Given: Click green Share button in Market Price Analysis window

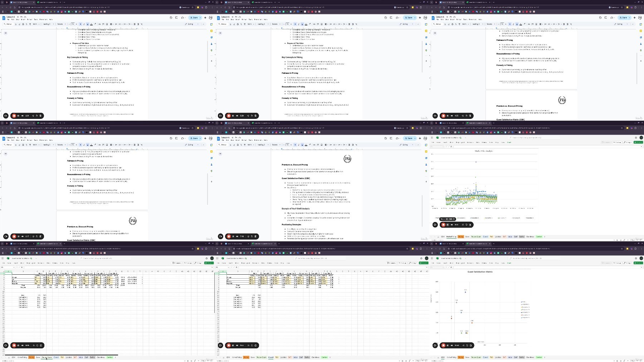Looking at the screenshot, I should pos(638,142).
